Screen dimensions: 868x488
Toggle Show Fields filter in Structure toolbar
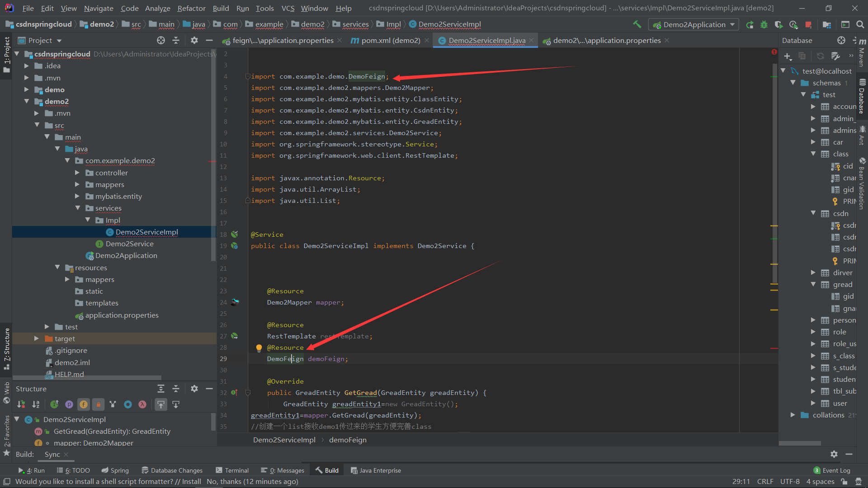point(84,404)
